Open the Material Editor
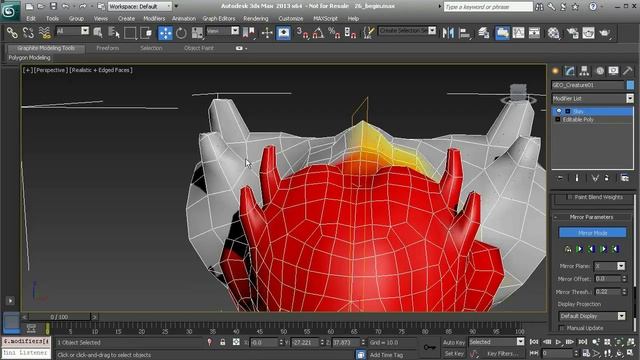Image resolution: width=640 pixels, height=360 pixels. pyautogui.click(x=553, y=33)
